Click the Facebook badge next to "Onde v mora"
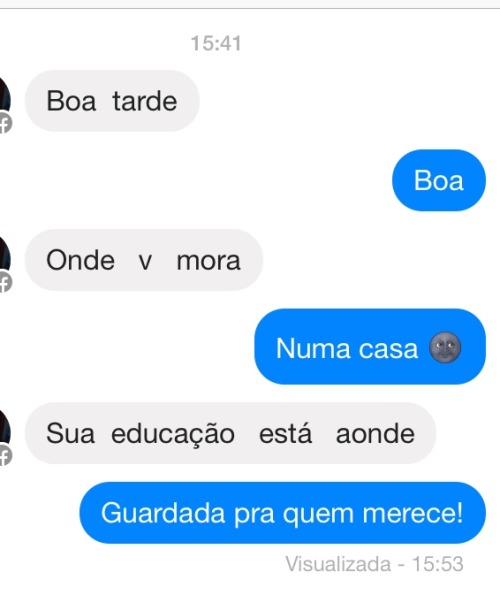Screen dimensions: 500x595 point(5,282)
